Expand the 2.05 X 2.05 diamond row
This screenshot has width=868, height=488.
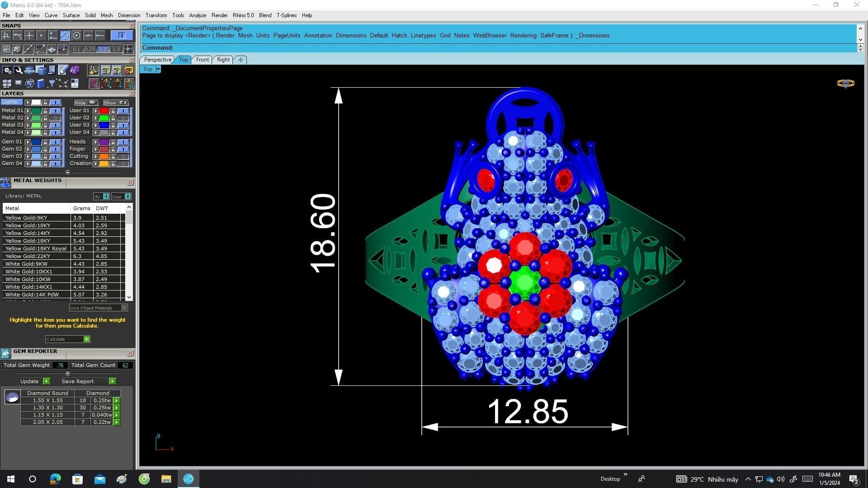pos(117,422)
